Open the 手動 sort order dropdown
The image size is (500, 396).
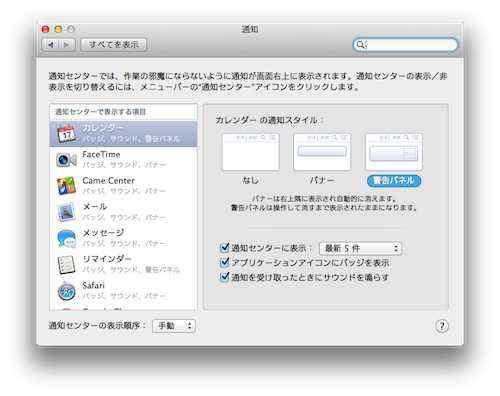pos(174,326)
